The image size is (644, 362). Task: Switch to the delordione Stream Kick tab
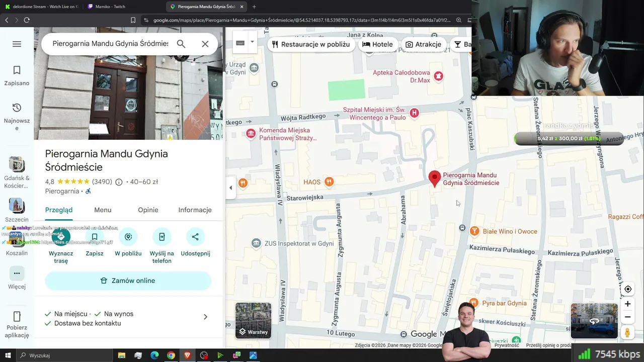41,7
